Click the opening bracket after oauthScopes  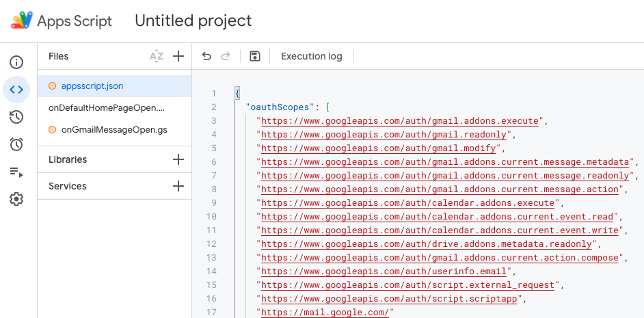327,107
